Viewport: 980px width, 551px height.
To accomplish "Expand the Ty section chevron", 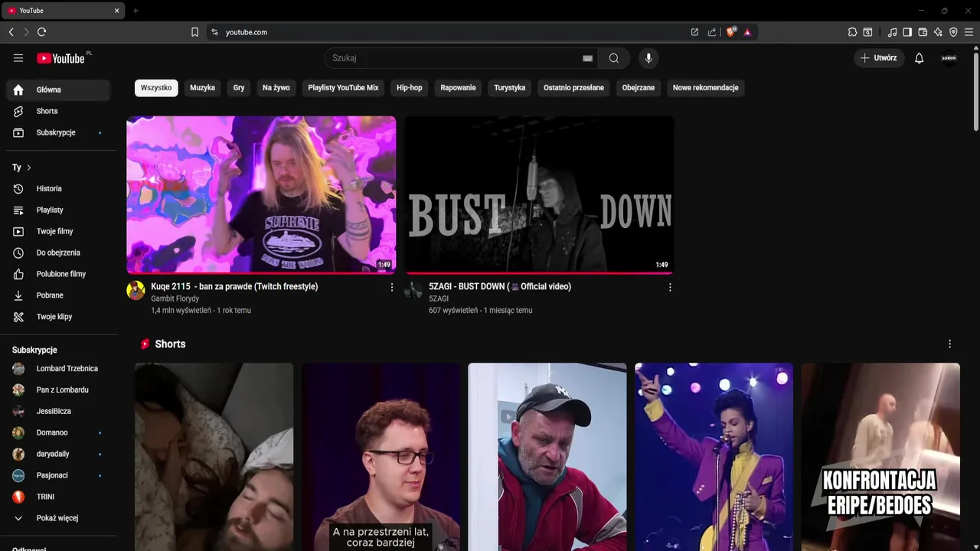I will tap(29, 168).
